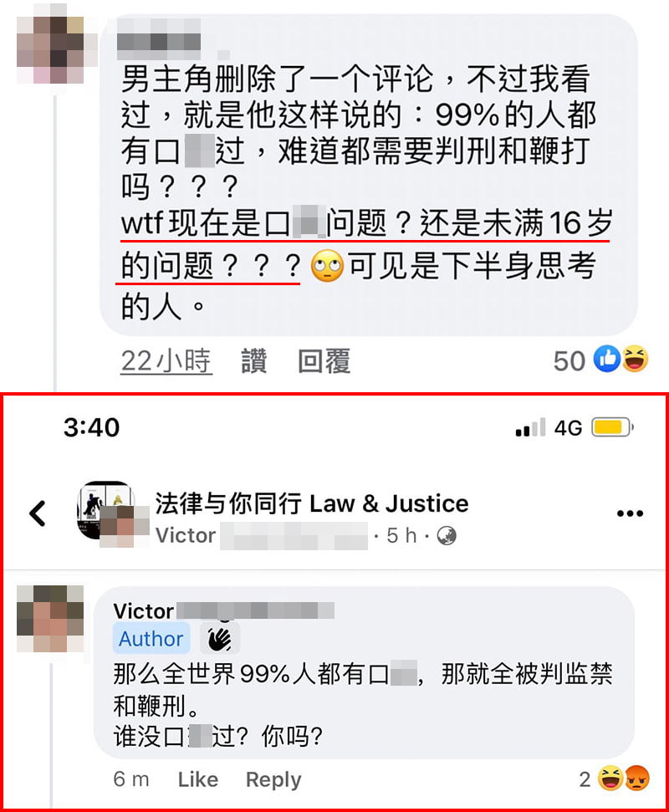669x812 pixels.
Task: Click the 讚 like button
Action: pyautogui.click(x=254, y=360)
